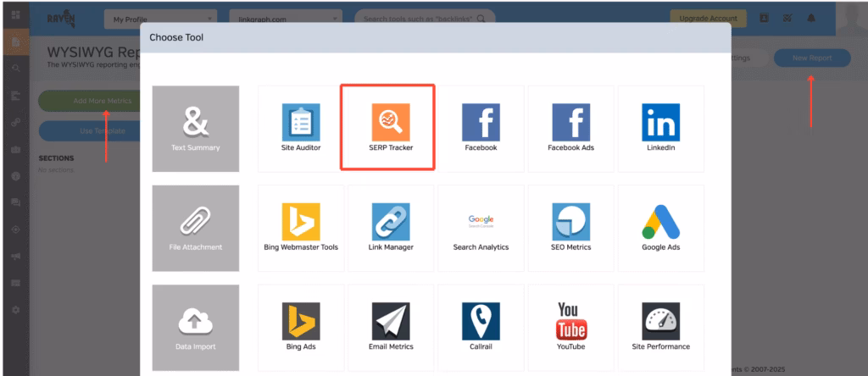The height and width of the screenshot is (376, 868).
Task: Select Google Search Analytics tool
Action: click(481, 225)
